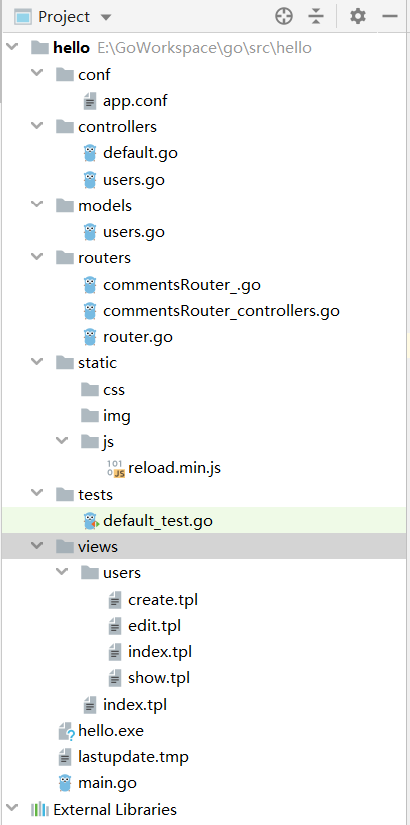Open the settings gear in Project panel
Viewport: 410px width, 825px height.
358,16
